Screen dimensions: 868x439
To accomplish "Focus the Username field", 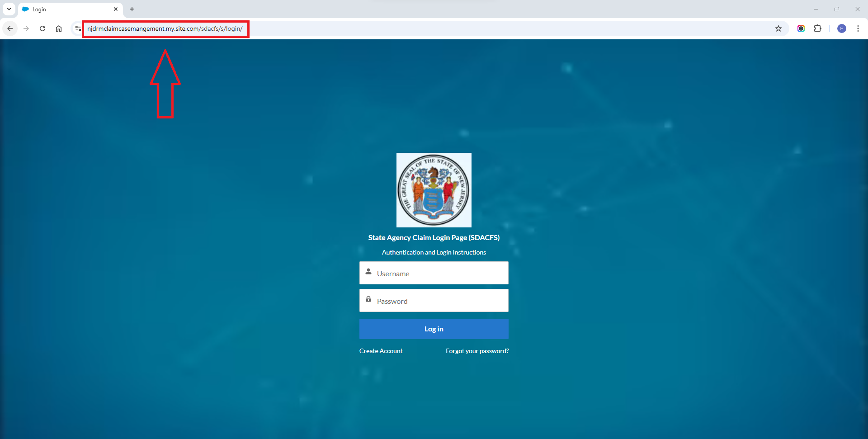I will [434, 273].
